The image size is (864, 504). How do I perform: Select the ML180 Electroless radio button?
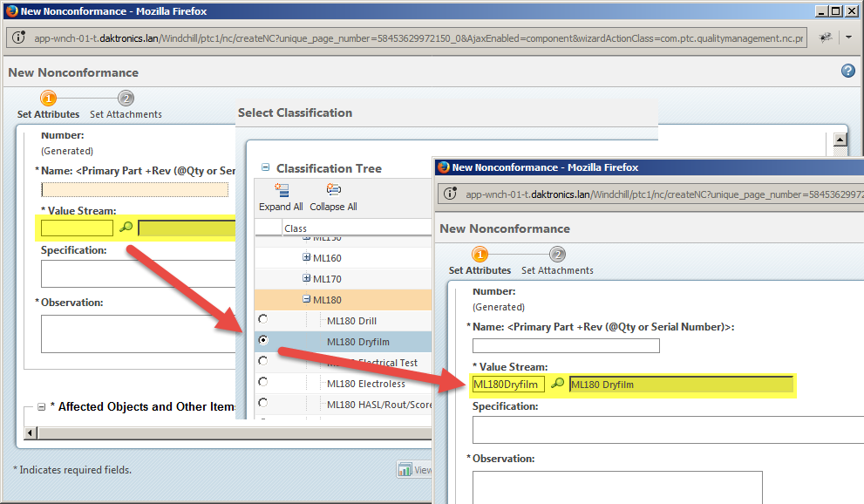[x=262, y=382]
